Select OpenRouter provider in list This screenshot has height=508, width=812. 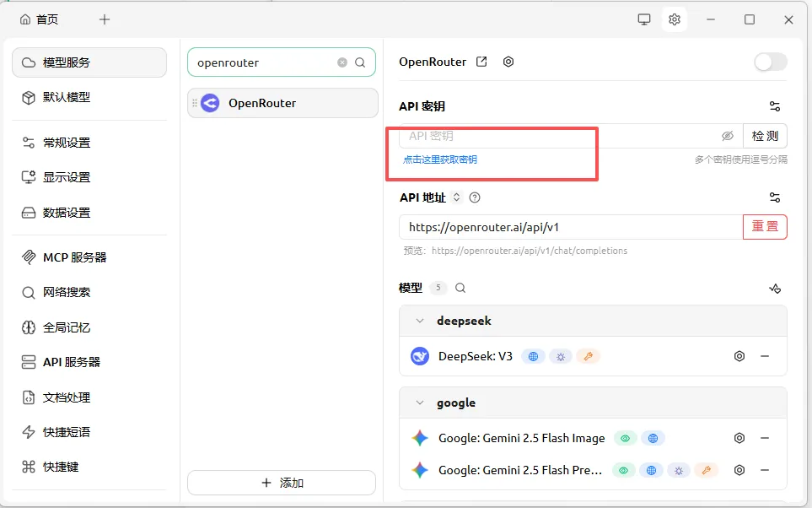click(282, 103)
